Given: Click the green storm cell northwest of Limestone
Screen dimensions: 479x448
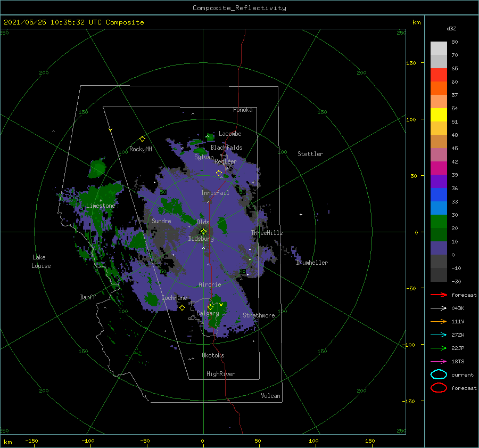Looking at the screenshot, I should (x=97, y=168).
